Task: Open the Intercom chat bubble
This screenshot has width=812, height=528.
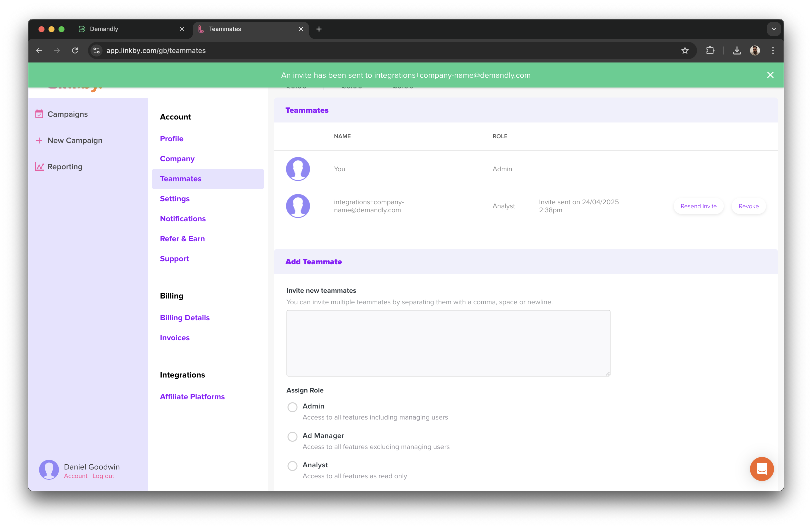Action: point(762,469)
